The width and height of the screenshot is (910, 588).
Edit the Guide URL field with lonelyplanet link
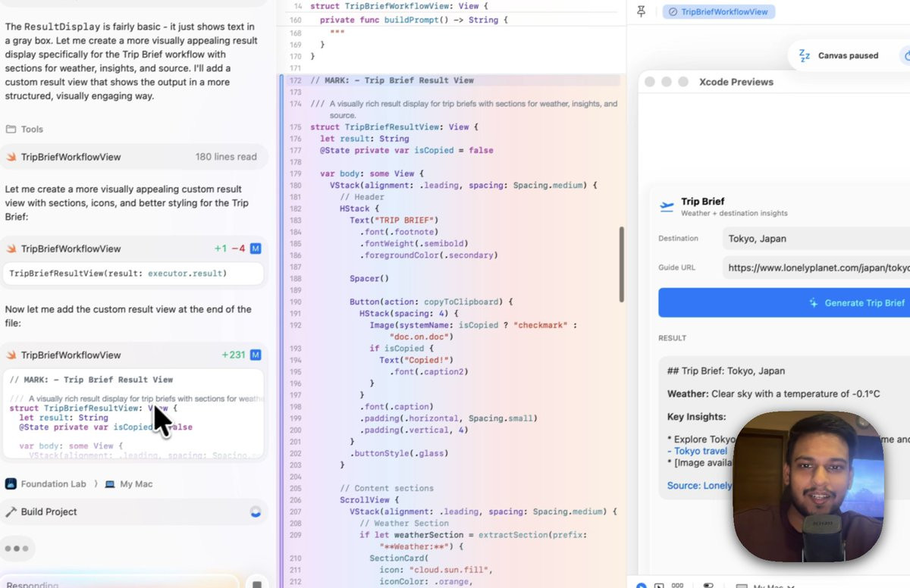point(816,267)
